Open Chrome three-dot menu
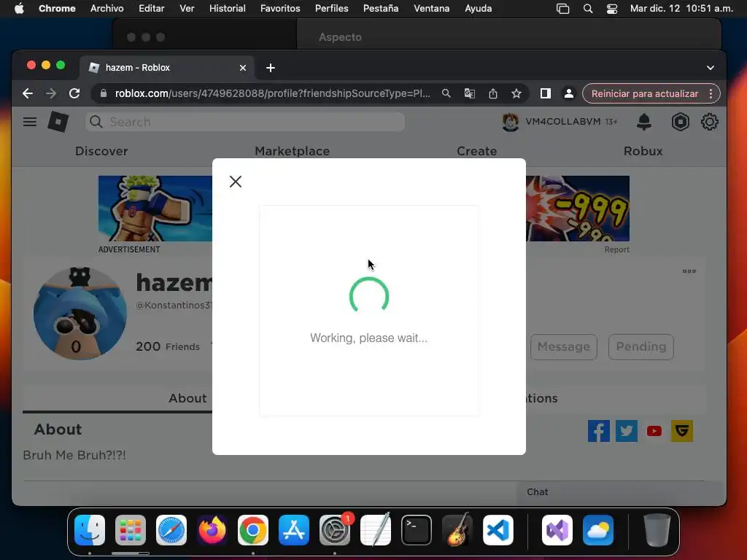747x560 pixels. tap(711, 94)
